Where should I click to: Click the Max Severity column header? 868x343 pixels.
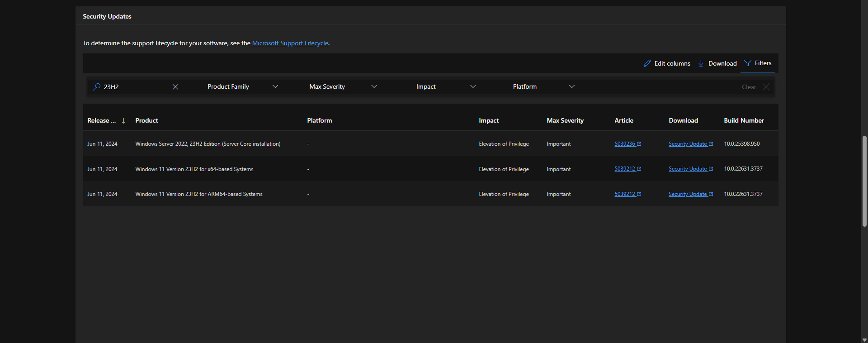point(565,120)
